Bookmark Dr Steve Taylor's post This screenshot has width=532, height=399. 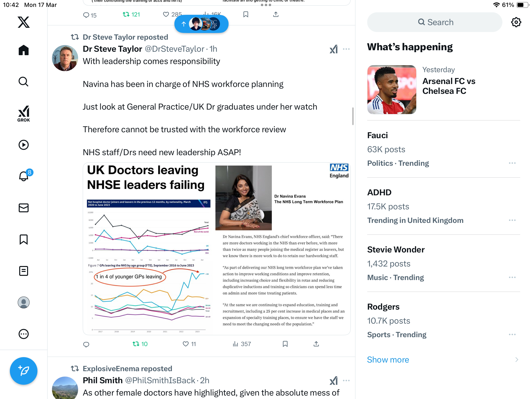(x=285, y=344)
